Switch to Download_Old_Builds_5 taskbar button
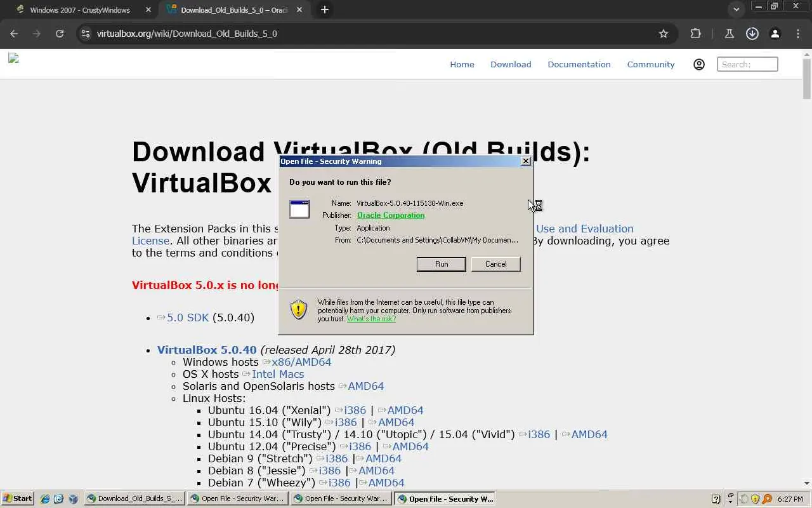This screenshot has height=508, width=812. [134, 499]
